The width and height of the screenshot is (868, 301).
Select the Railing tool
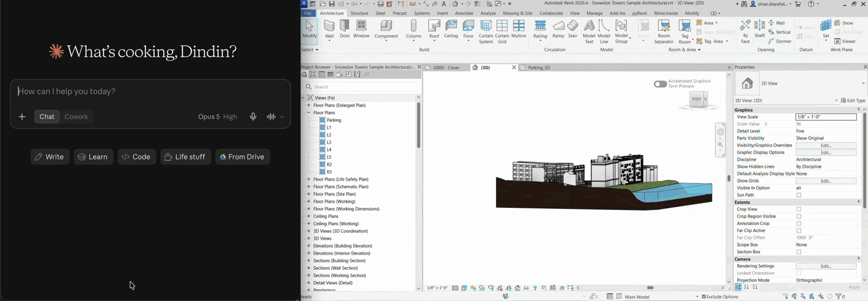tap(540, 29)
